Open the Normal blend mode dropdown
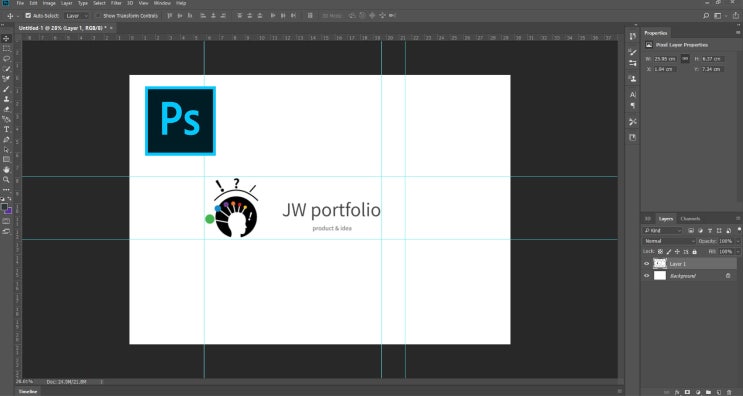The width and height of the screenshot is (743, 396). click(669, 241)
